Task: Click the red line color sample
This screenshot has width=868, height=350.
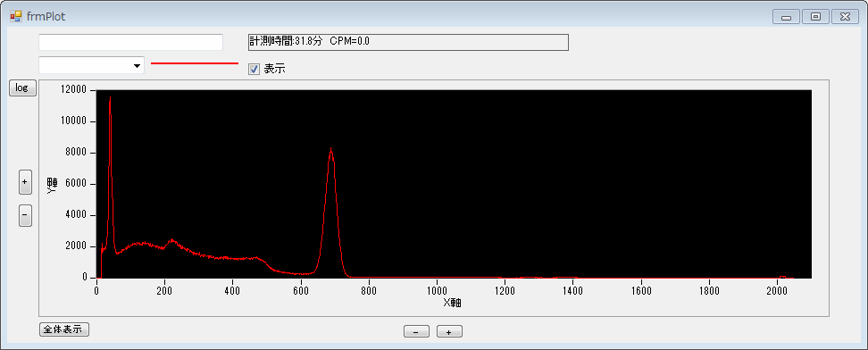Action: point(195,63)
